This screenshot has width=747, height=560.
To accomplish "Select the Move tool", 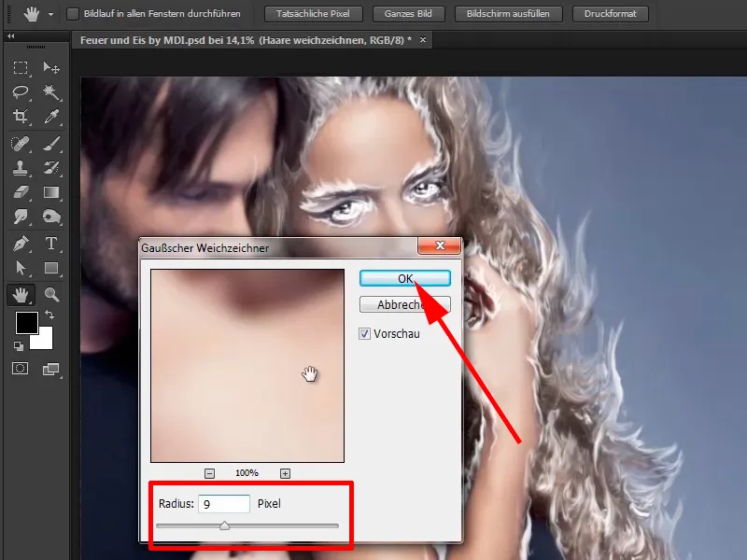I will [x=51, y=67].
